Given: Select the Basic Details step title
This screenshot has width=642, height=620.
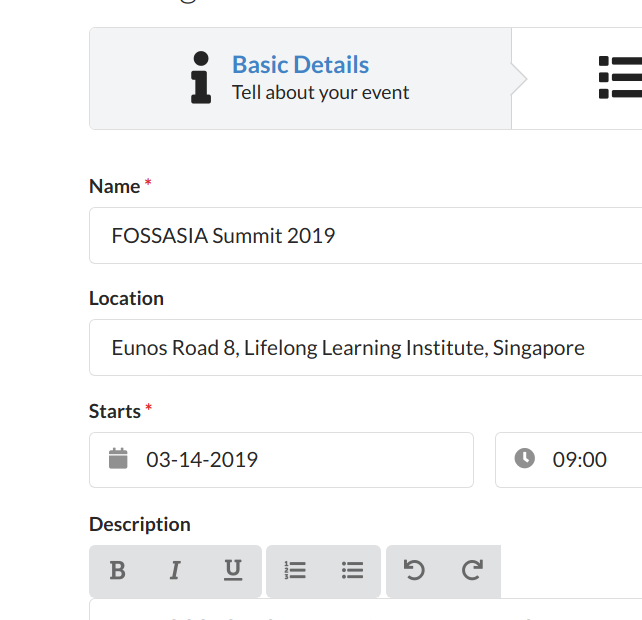Looking at the screenshot, I should click(x=300, y=65).
